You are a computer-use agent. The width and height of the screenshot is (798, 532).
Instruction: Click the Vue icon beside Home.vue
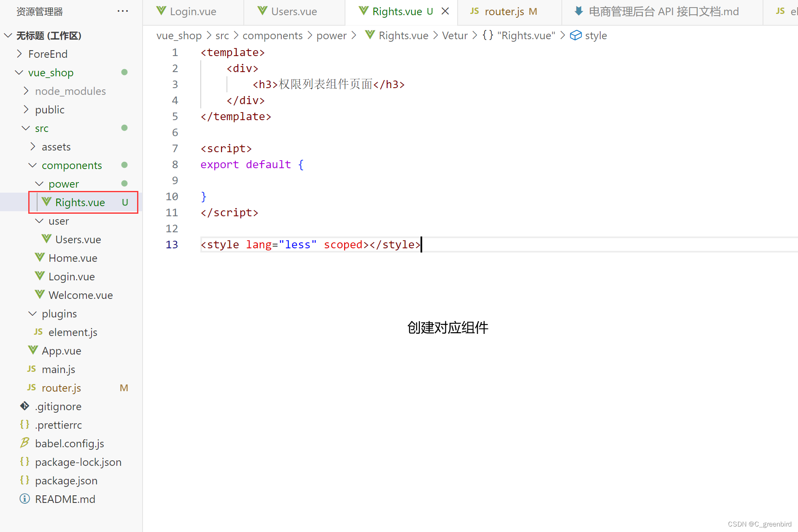pos(40,258)
